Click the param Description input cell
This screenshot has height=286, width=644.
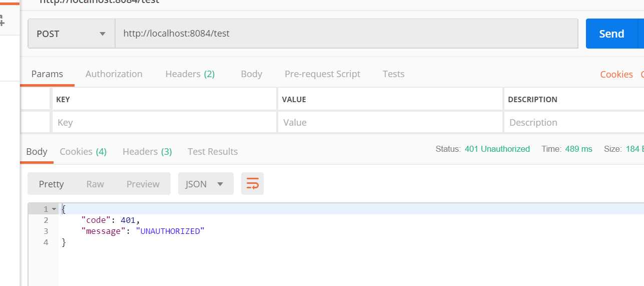574,122
